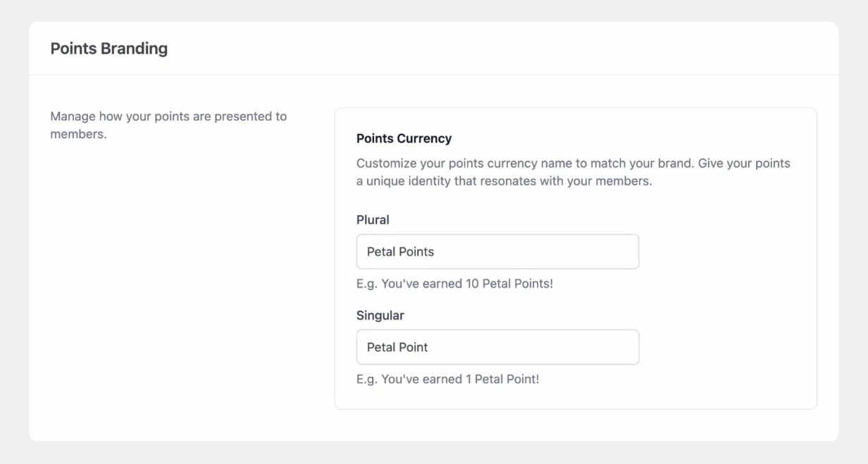
Task: Click "E.g." at the start of the singular example
Action: tap(367, 379)
